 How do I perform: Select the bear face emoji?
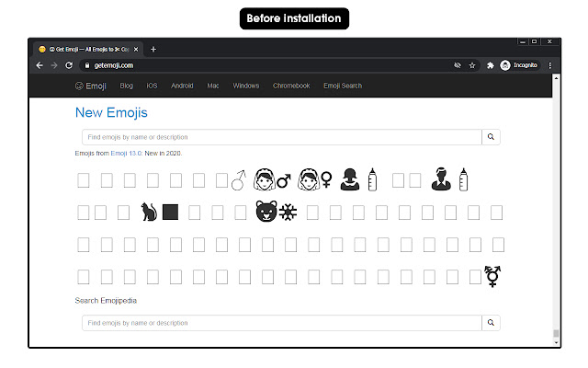(x=266, y=212)
